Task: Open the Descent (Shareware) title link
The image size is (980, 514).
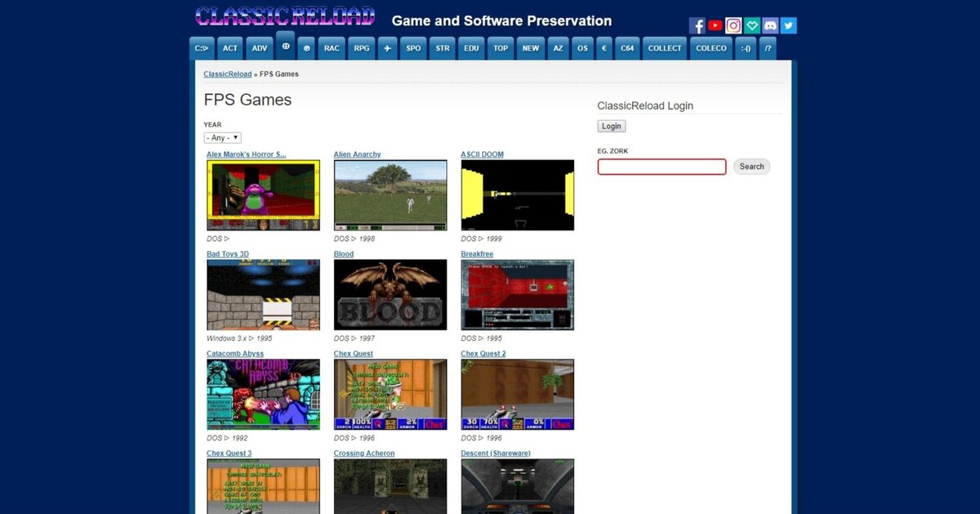Action: pyautogui.click(x=496, y=454)
